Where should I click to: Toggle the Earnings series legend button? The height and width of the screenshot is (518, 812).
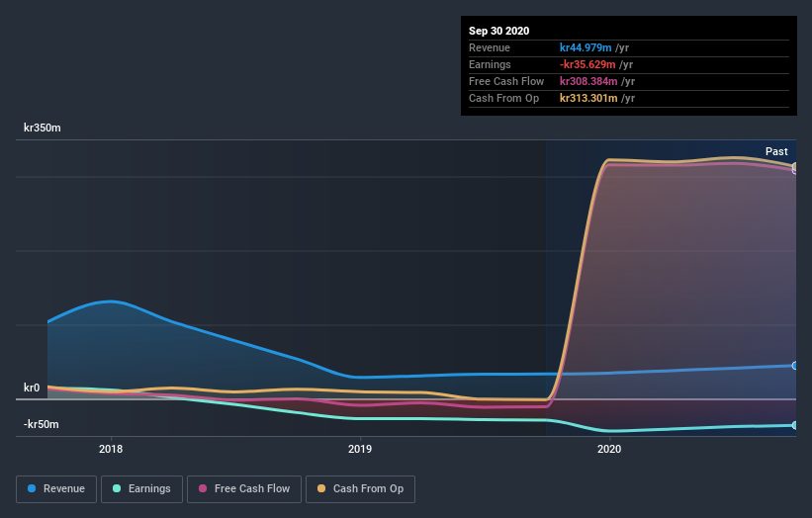point(141,489)
